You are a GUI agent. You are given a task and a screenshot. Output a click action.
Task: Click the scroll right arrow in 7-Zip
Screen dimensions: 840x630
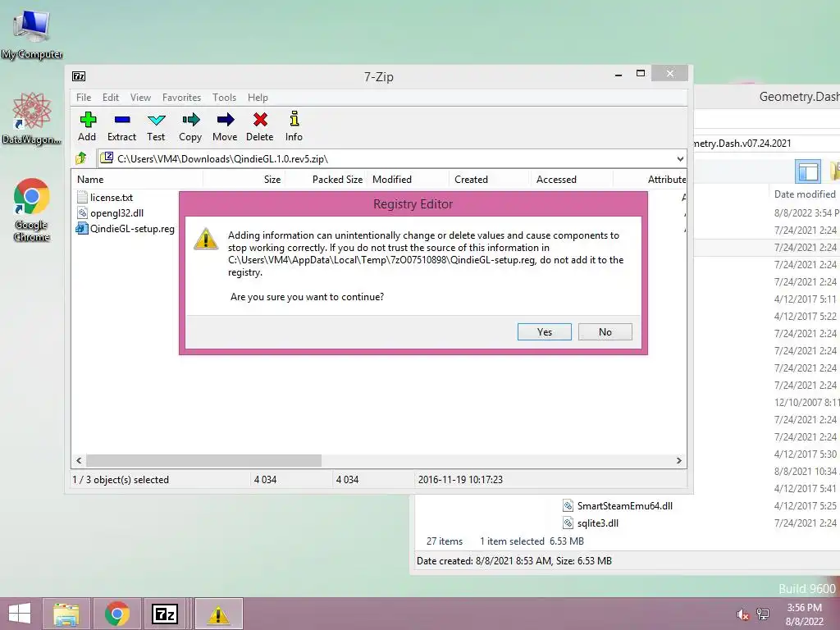click(x=679, y=461)
